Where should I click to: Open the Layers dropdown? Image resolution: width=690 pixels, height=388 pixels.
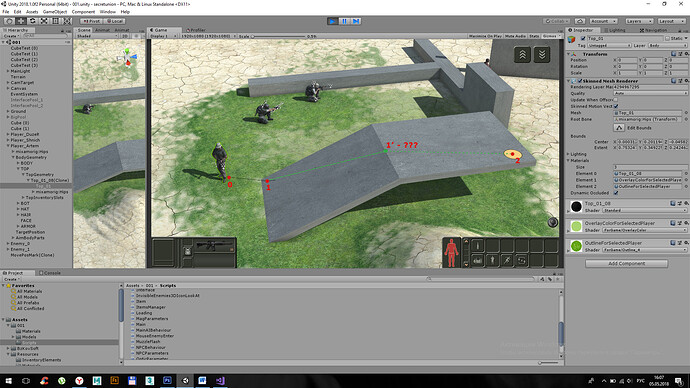pyautogui.click(x=639, y=21)
